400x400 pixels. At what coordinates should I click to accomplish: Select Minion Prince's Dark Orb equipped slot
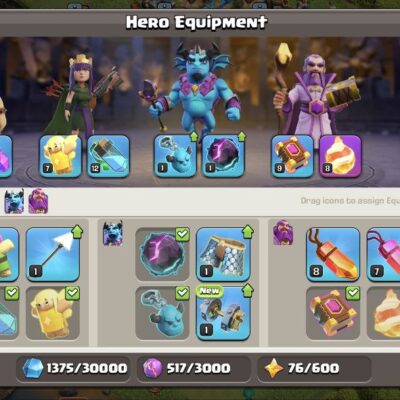223,156
